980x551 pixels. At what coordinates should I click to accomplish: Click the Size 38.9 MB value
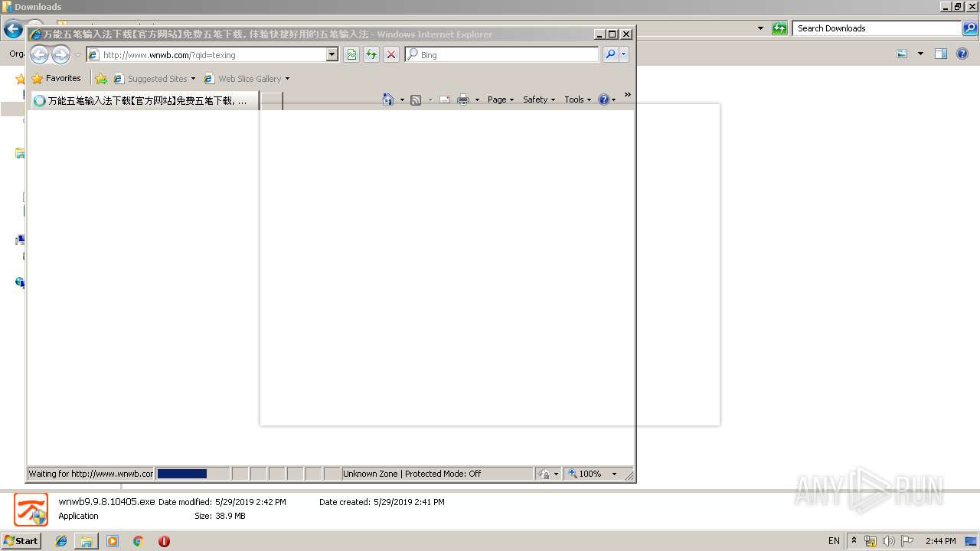tap(230, 516)
